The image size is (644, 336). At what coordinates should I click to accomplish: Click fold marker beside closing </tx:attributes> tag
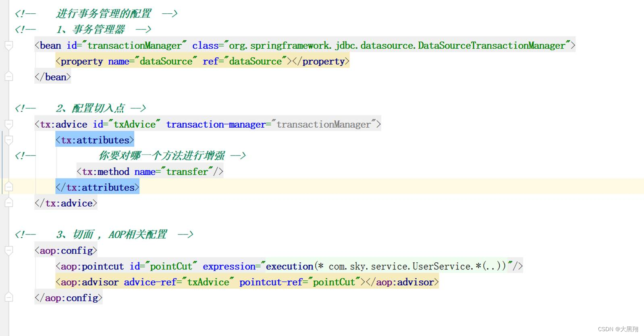(9, 187)
